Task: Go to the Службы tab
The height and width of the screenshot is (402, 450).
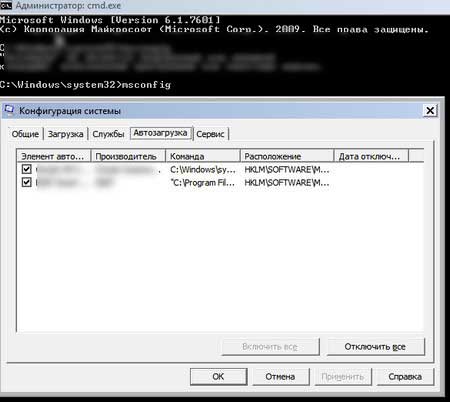Action: click(108, 134)
